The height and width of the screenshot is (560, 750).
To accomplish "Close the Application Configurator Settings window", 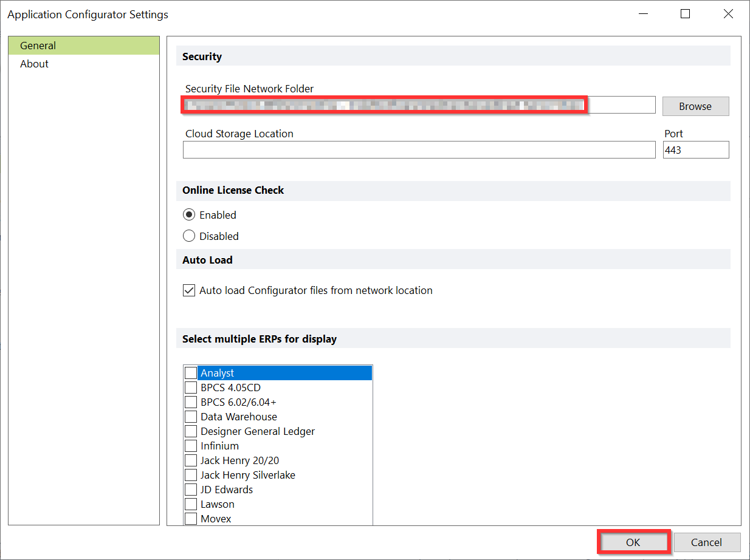I will 728,14.
